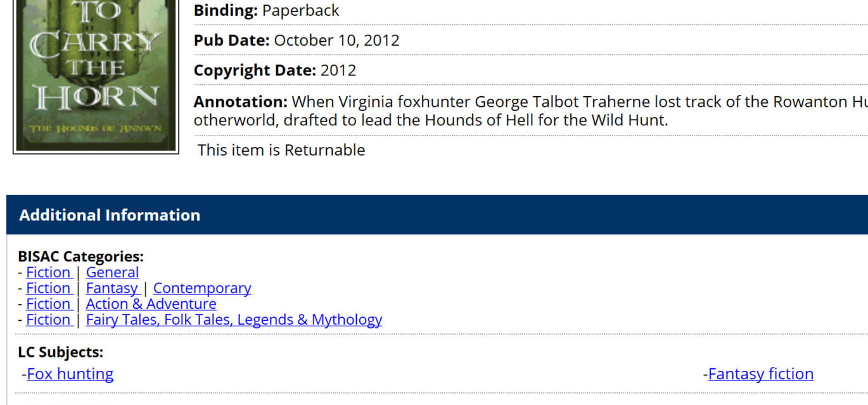Follow the Fantasy fiction subject link
868x405 pixels.
click(760, 374)
